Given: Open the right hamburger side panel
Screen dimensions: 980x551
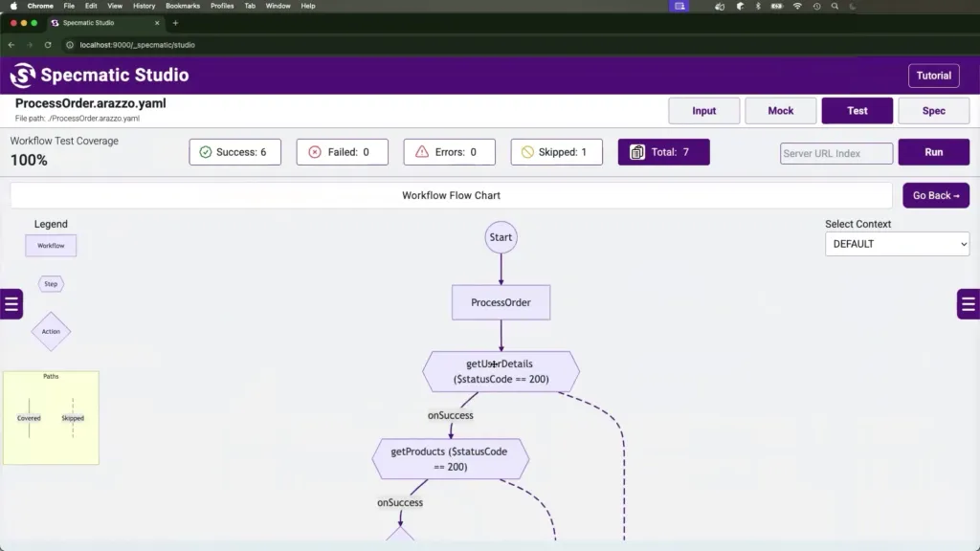Looking at the screenshot, I should (969, 304).
